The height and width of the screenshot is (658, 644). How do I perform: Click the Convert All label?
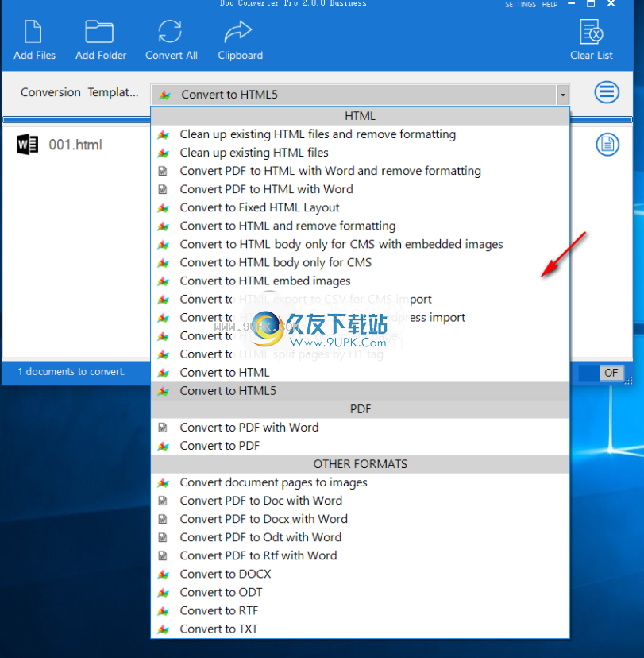click(x=171, y=56)
